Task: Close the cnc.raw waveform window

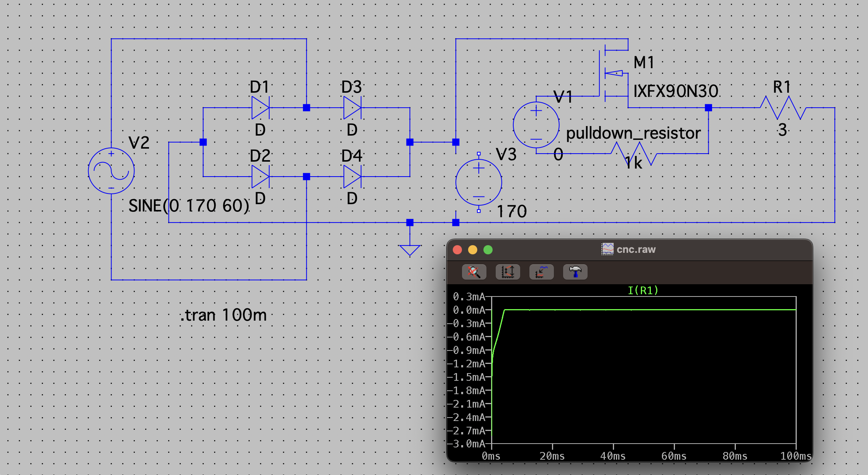Action: click(457, 250)
